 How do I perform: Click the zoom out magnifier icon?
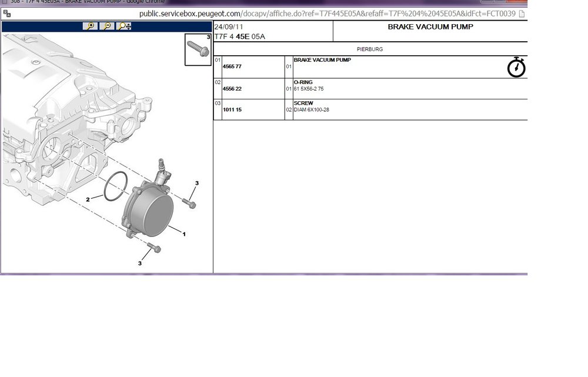click(x=107, y=26)
